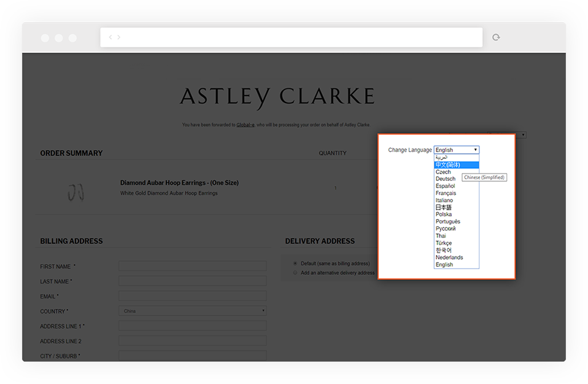The image size is (588, 384).
Task: Select Czech from the language list
Action: pyautogui.click(x=457, y=172)
